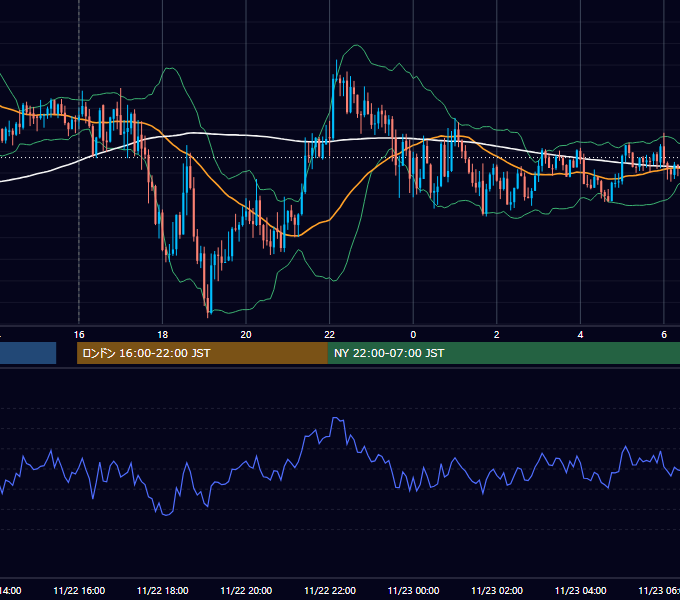Click the NY 22:00-07:00 JST session bar

pos(503,353)
